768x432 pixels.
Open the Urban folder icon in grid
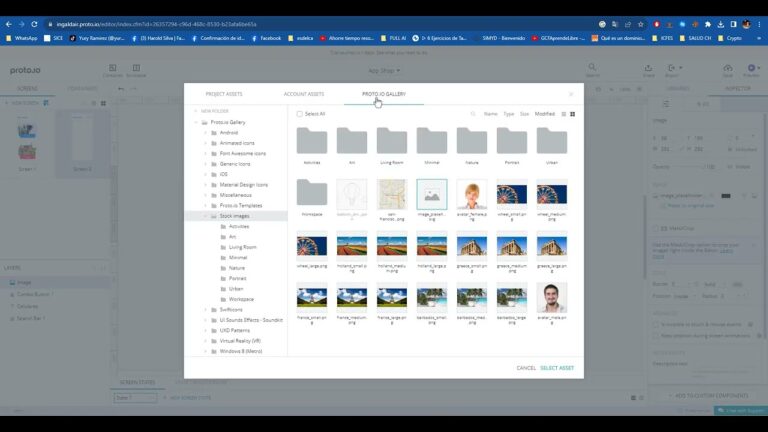click(x=551, y=141)
